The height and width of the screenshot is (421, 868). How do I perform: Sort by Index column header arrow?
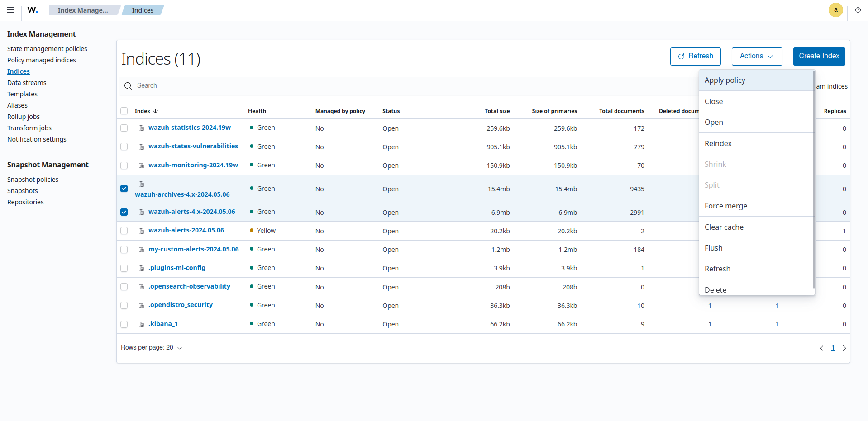[155, 111]
